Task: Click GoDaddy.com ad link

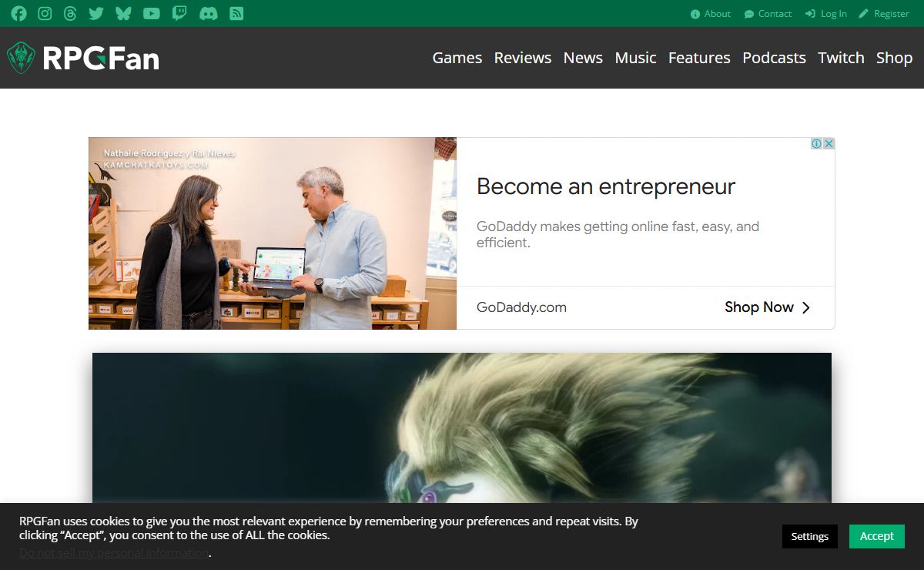Action: pyautogui.click(x=521, y=307)
